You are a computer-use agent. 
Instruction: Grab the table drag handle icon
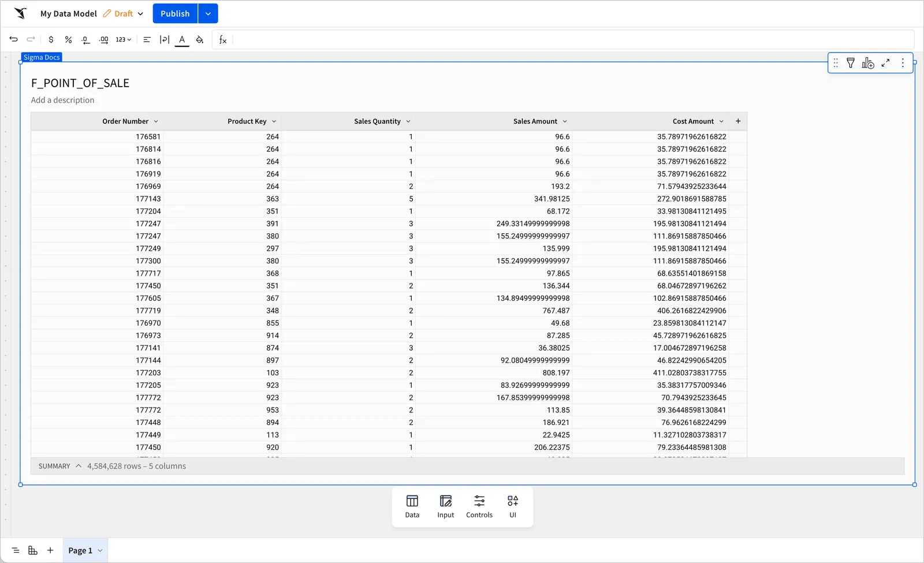(836, 63)
